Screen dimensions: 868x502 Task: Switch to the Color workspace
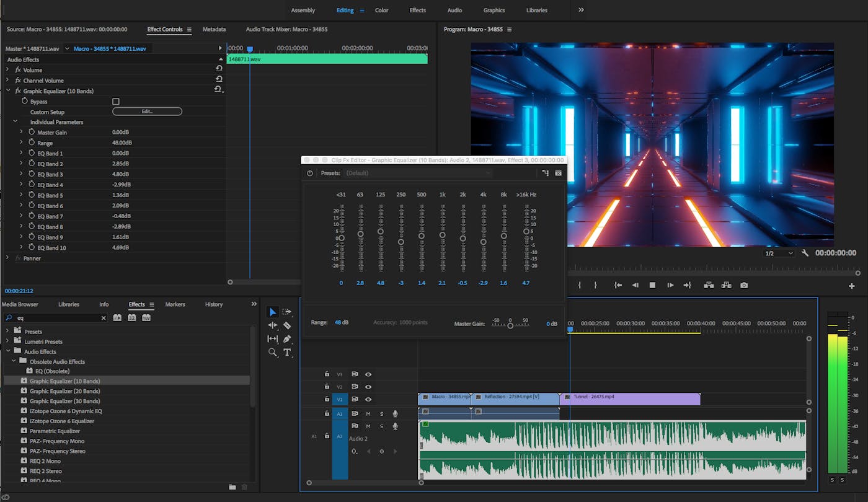(x=381, y=11)
